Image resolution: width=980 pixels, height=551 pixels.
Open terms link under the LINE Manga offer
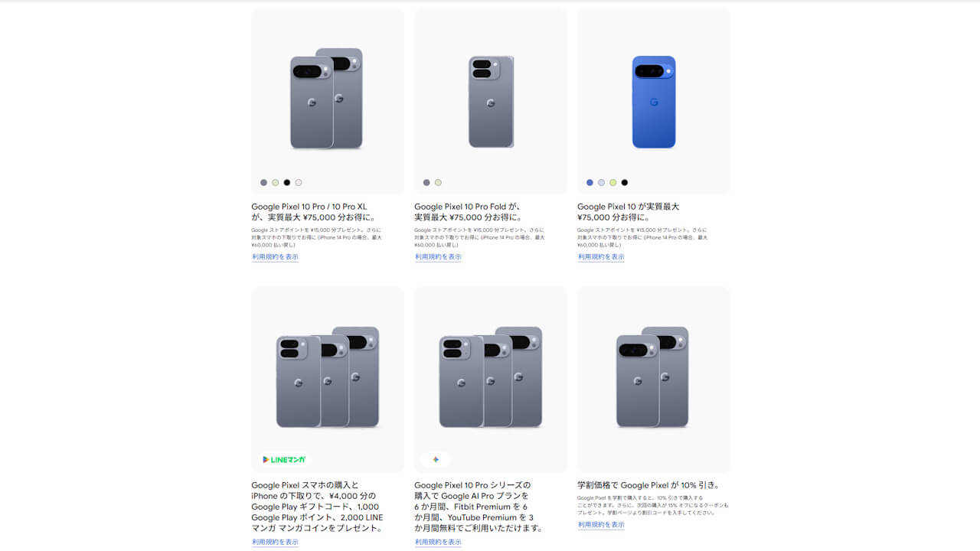(276, 542)
